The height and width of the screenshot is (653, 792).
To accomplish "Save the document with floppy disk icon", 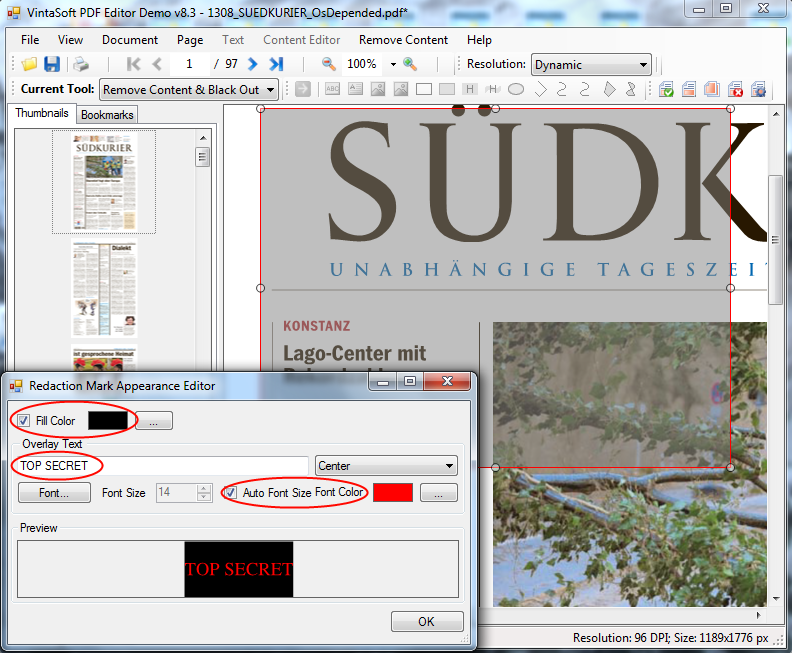I will click(x=52, y=64).
